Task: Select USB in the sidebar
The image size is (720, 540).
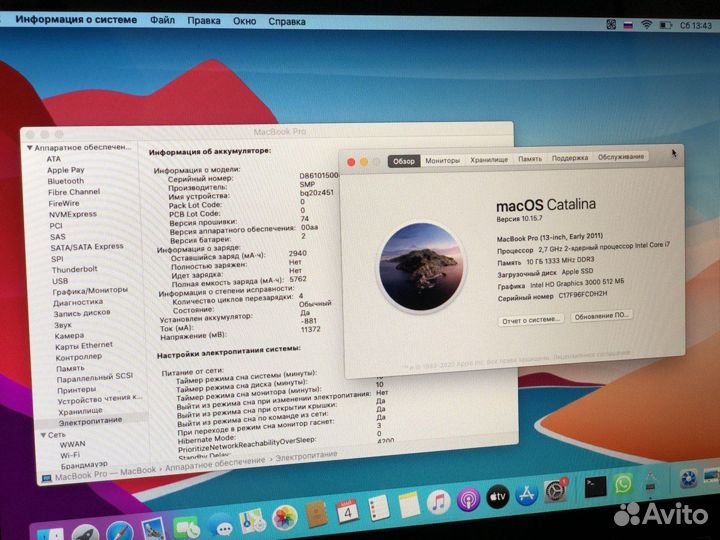Action: click(60, 281)
